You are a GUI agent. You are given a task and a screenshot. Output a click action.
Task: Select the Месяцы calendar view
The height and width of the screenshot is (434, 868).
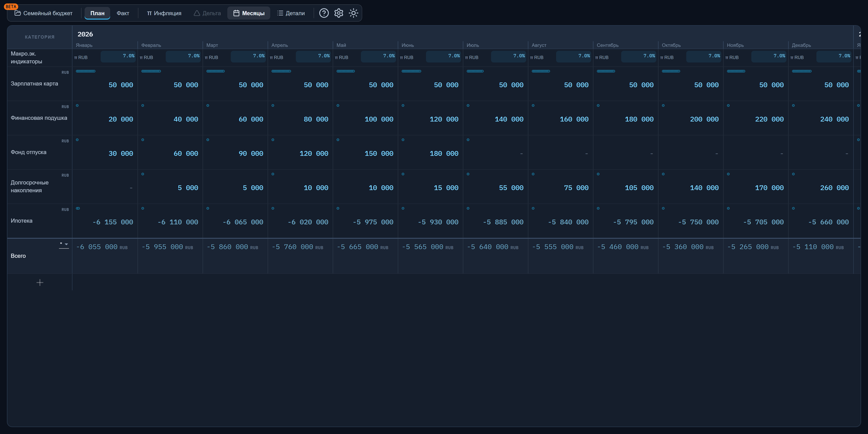click(x=249, y=13)
